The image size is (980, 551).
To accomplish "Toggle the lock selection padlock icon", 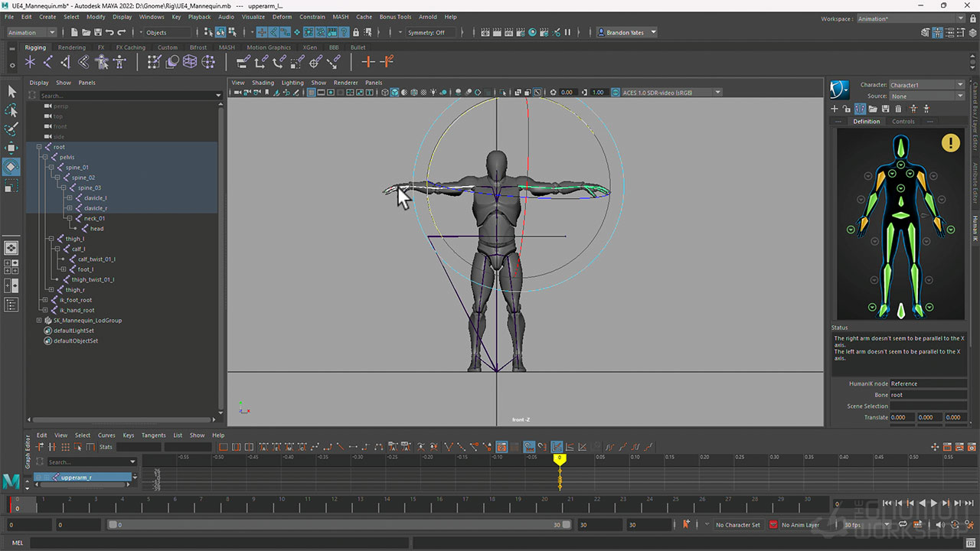I will click(x=356, y=32).
